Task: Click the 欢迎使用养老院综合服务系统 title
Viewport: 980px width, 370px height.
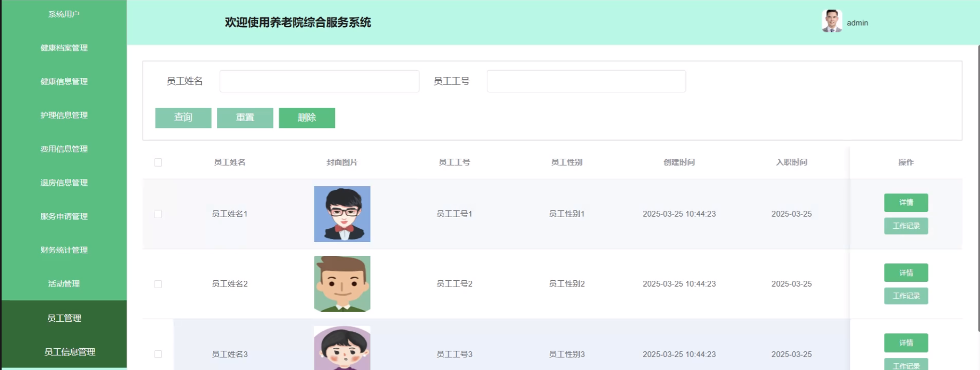Action: click(x=298, y=22)
